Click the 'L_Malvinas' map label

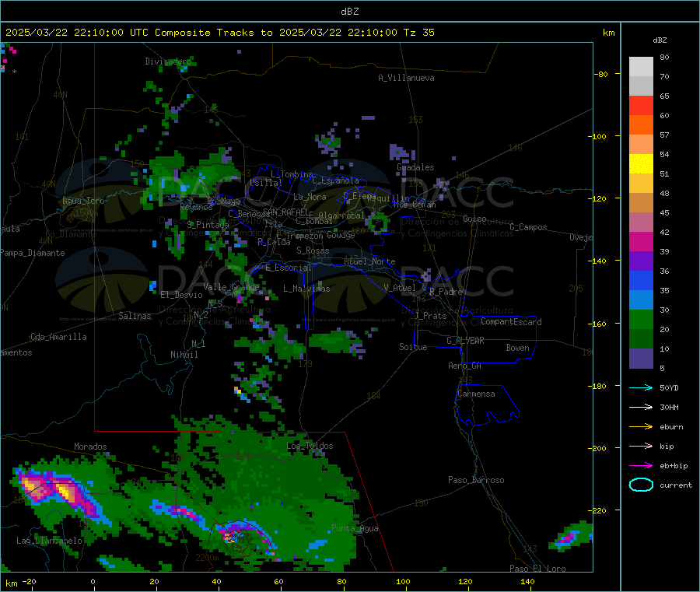pyautogui.click(x=306, y=289)
